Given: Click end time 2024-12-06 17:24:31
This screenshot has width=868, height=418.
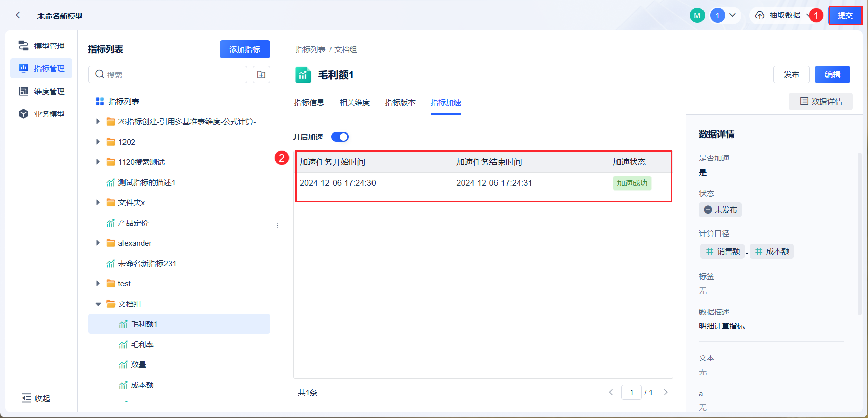Looking at the screenshot, I should [x=494, y=183].
